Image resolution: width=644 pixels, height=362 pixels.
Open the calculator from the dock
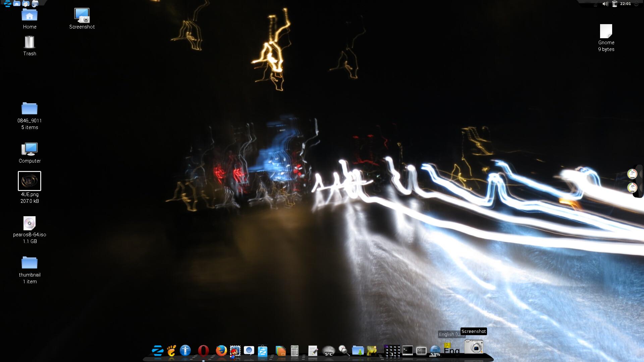294,351
